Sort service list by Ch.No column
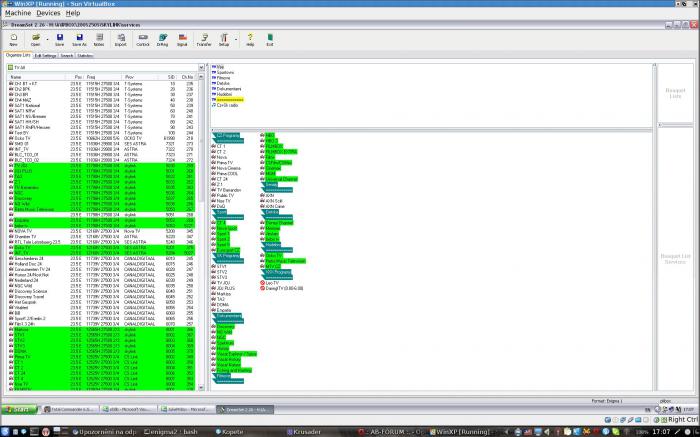This screenshot has height=437, width=700. point(187,77)
